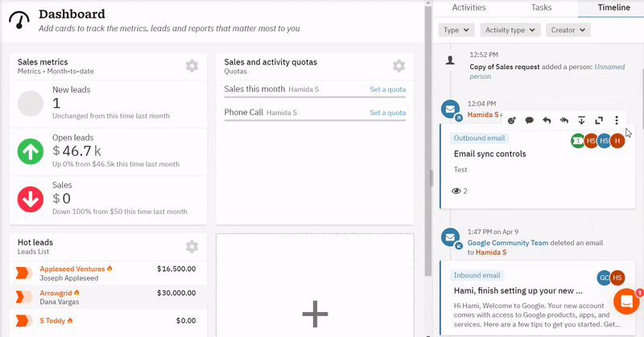The height and width of the screenshot is (337, 644).
Task: Add an emoji reaction to the email
Action: click(511, 120)
